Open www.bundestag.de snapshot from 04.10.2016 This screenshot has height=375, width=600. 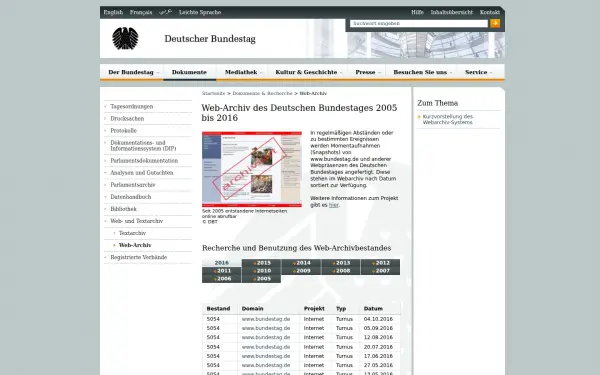(266, 319)
